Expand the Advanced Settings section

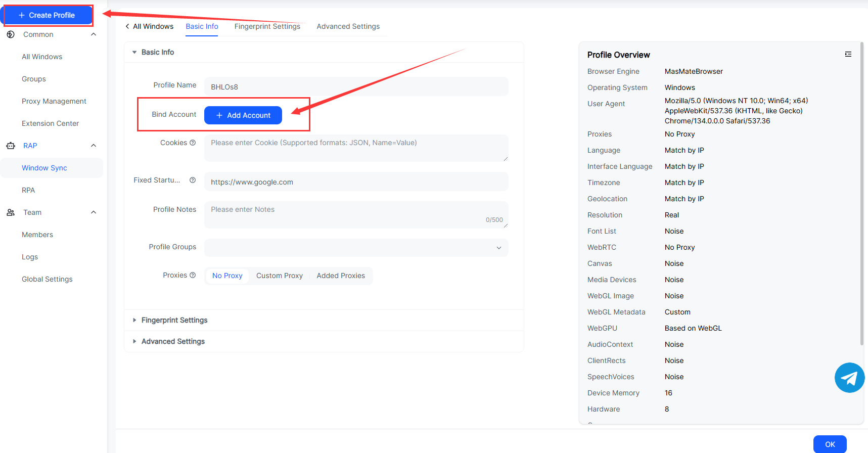coord(173,341)
